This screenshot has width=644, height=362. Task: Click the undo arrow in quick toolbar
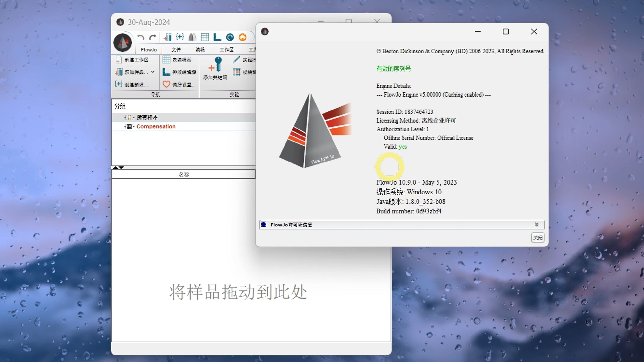point(140,38)
